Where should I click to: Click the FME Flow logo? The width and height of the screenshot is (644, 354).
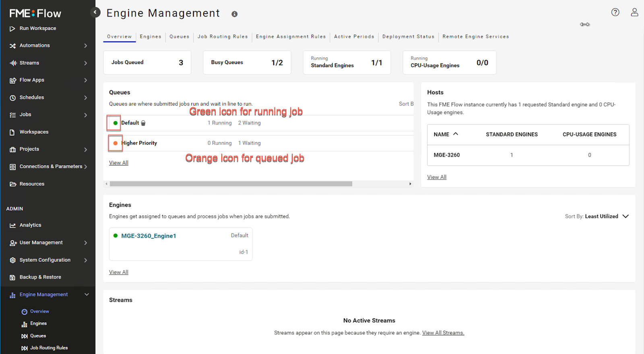[x=35, y=13]
